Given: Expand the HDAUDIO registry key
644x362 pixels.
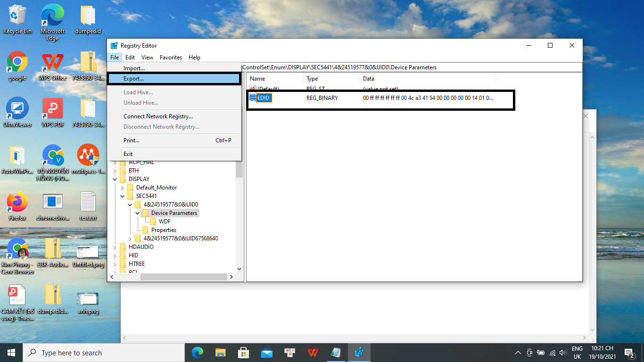Looking at the screenshot, I should [x=116, y=247].
